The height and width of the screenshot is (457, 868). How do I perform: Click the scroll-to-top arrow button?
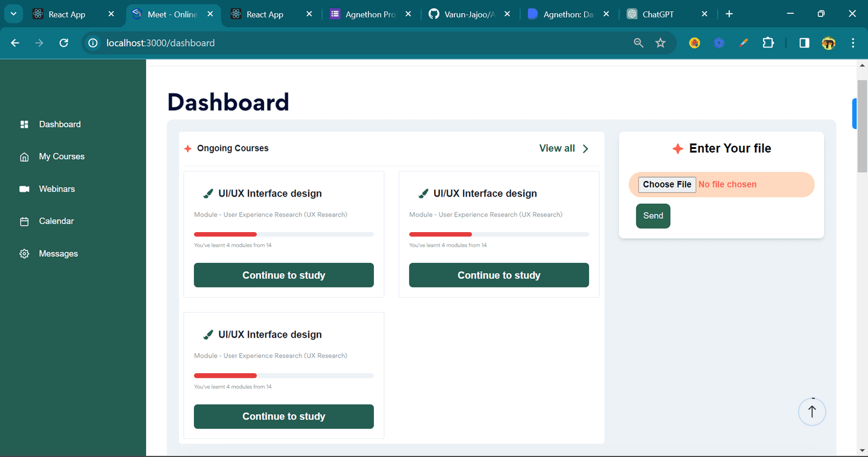[x=812, y=412]
